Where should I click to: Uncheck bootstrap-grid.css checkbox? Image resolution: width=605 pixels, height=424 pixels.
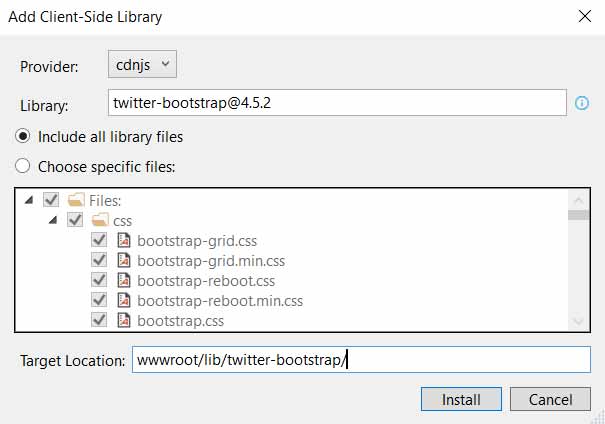[x=99, y=240]
